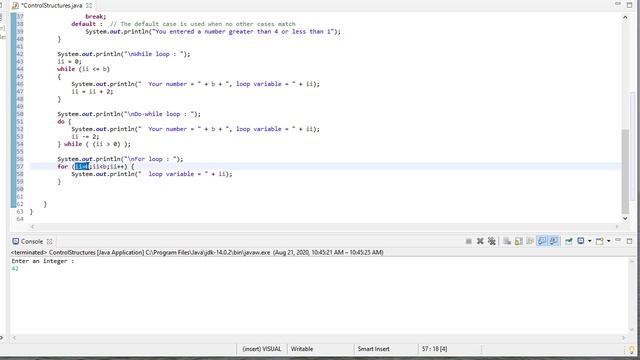Toggle Word Wrap in Console toolbar
Screen dimensions: 640x360
(x=530, y=241)
